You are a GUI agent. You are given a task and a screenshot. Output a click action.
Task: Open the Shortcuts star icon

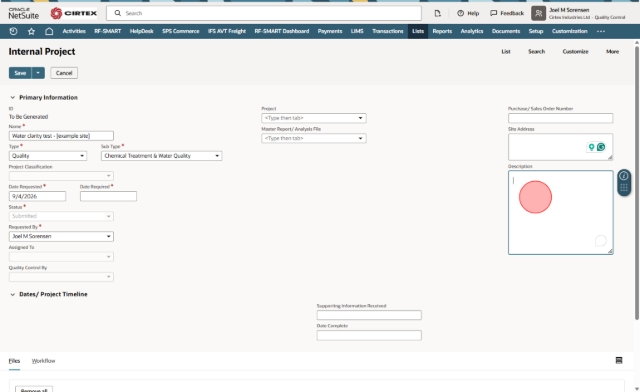tap(31, 31)
